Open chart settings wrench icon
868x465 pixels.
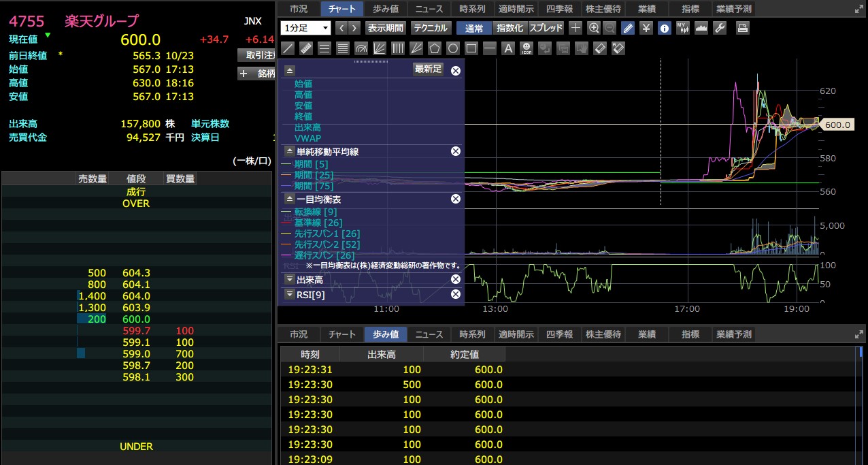click(x=720, y=28)
